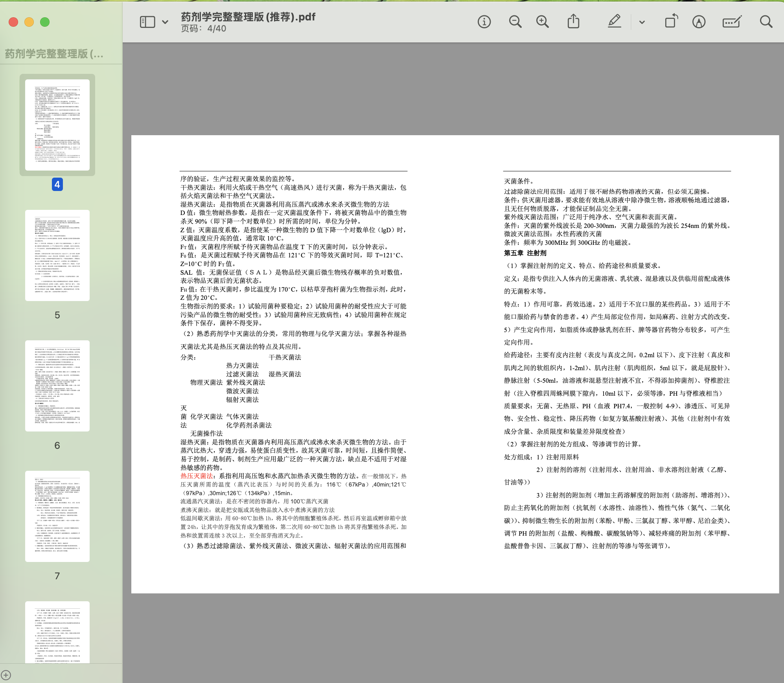Open search with the magnifying glass
This screenshot has width=784, height=683.
[766, 22]
